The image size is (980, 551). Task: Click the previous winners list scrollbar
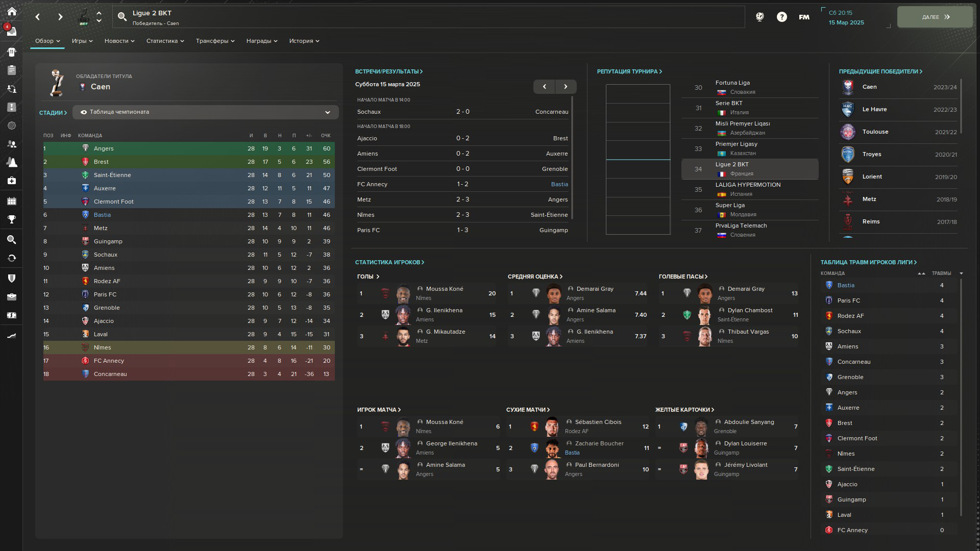pos(961,107)
